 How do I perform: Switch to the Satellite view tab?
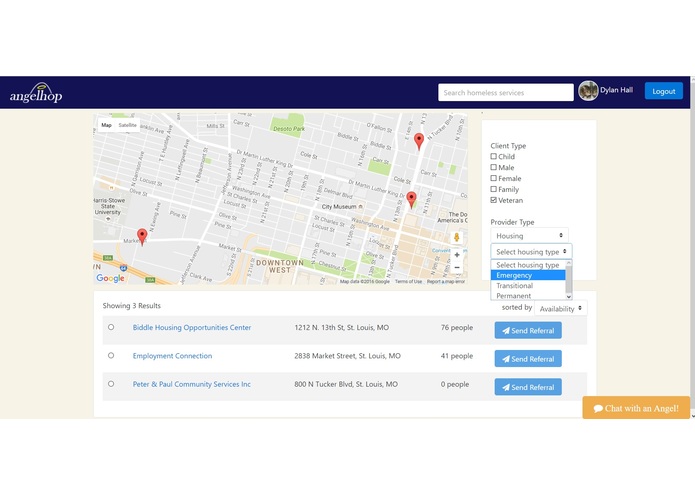point(128,125)
